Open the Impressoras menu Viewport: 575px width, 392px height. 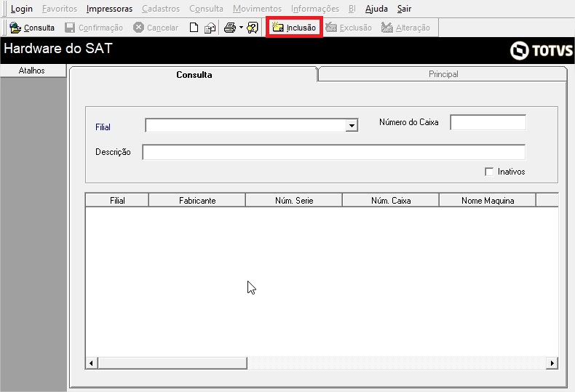[x=109, y=9]
